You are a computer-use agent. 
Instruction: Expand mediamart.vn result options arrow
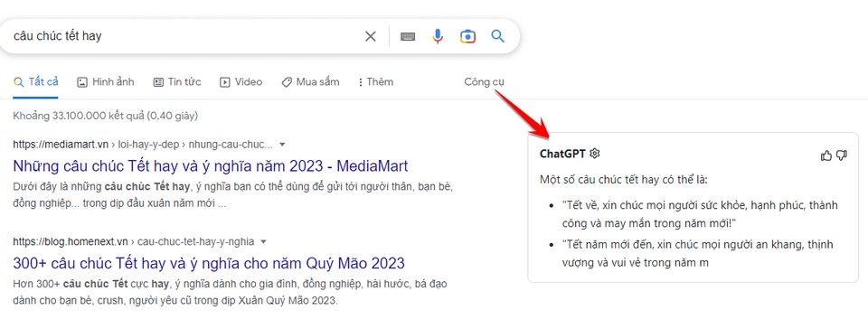[282, 145]
